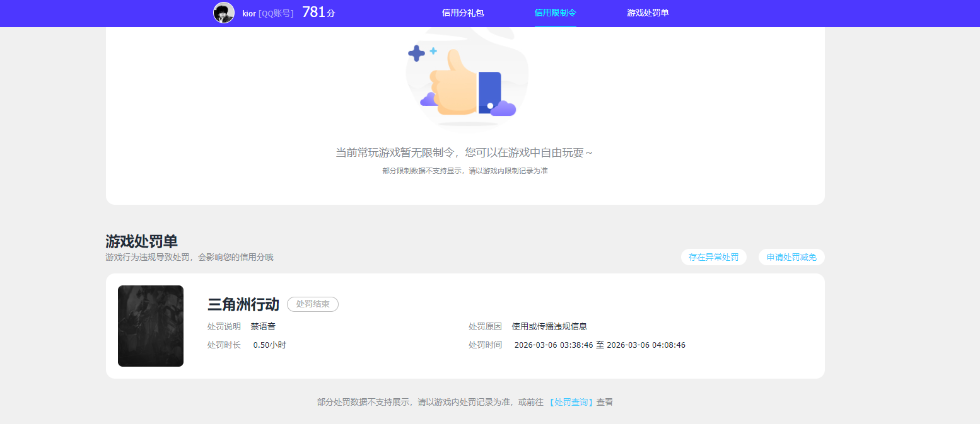This screenshot has width=980, height=424.
Task: Click the 0.50小时 duration value
Action: click(x=269, y=345)
